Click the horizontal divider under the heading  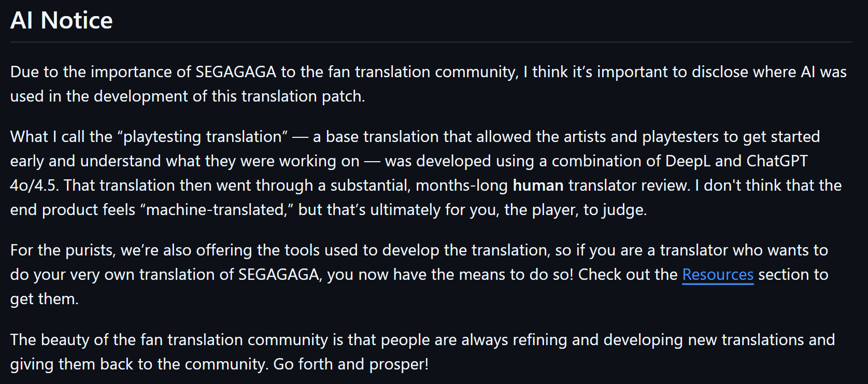tap(431, 42)
